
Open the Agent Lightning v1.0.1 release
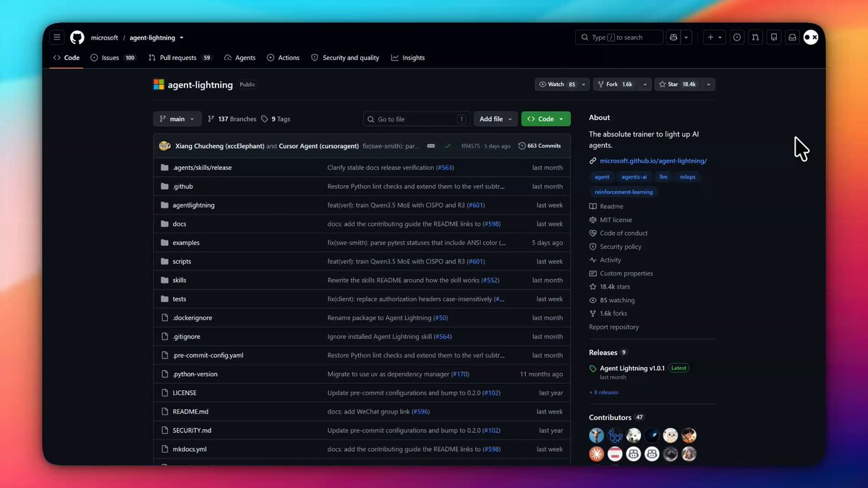633,368
